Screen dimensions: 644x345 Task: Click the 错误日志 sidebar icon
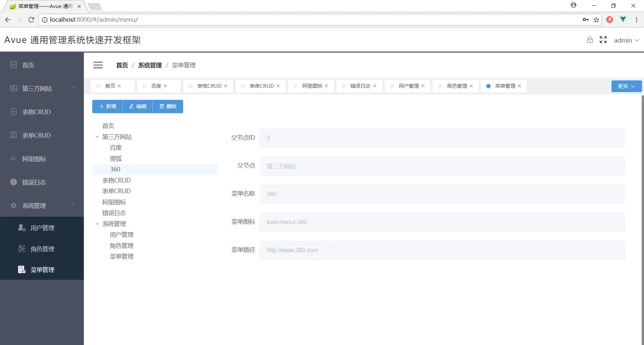(13, 182)
